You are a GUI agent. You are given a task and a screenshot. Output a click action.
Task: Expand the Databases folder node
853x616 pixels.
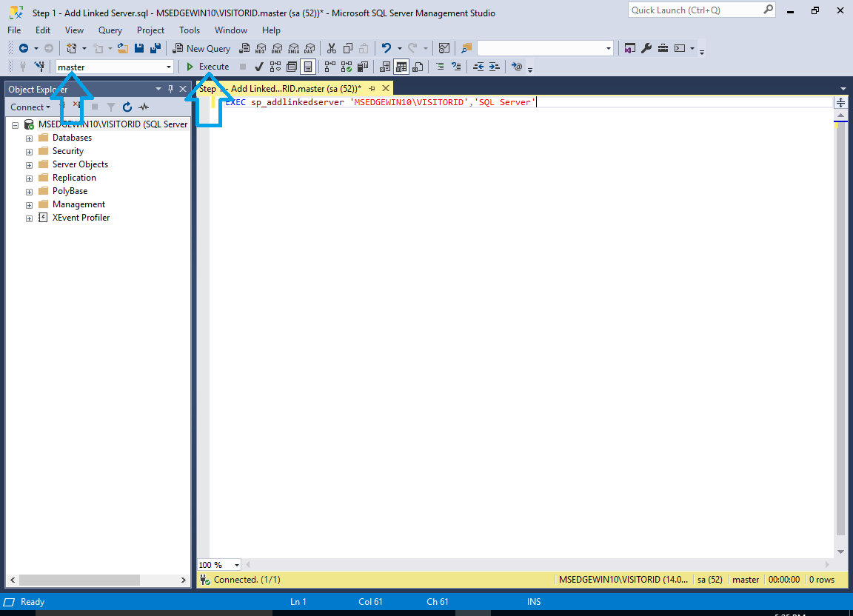point(29,138)
